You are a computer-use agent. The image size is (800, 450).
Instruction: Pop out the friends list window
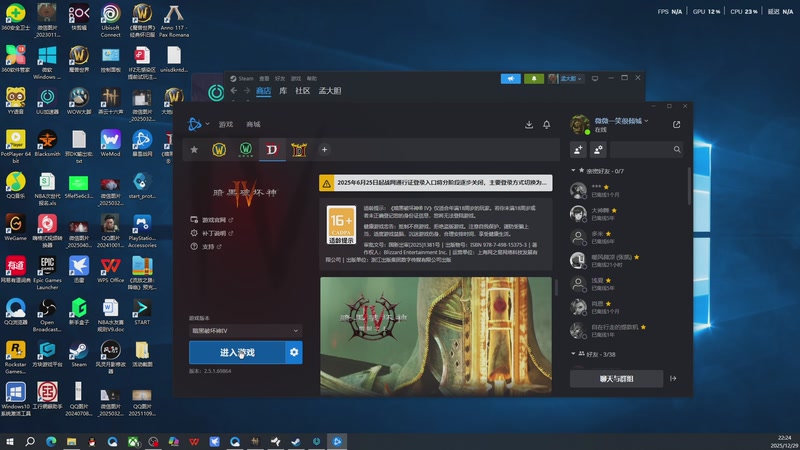(677, 124)
